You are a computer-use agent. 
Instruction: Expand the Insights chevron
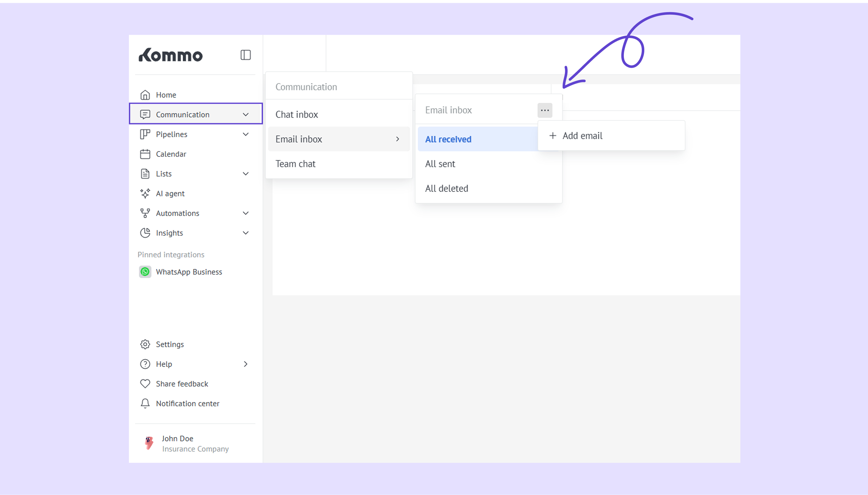pos(245,233)
